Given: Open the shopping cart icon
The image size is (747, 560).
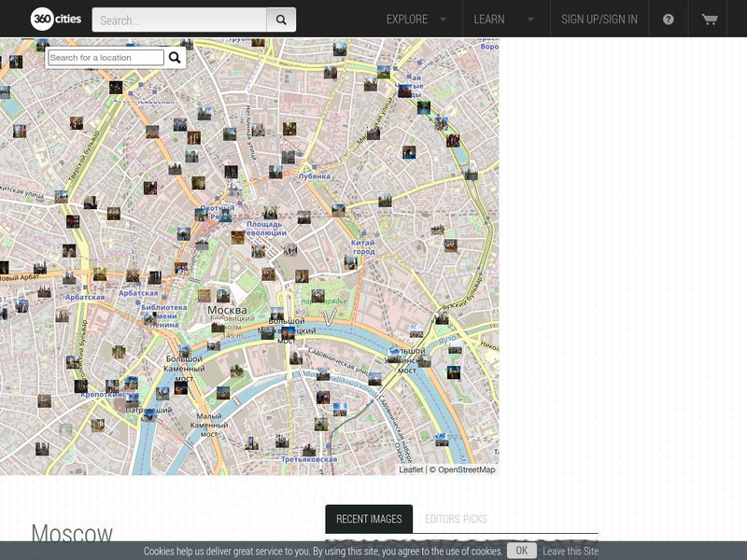Looking at the screenshot, I should pyautogui.click(x=712, y=18).
